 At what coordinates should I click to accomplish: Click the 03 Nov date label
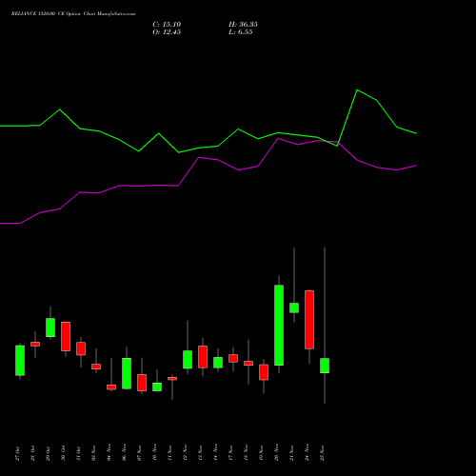point(93,453)
